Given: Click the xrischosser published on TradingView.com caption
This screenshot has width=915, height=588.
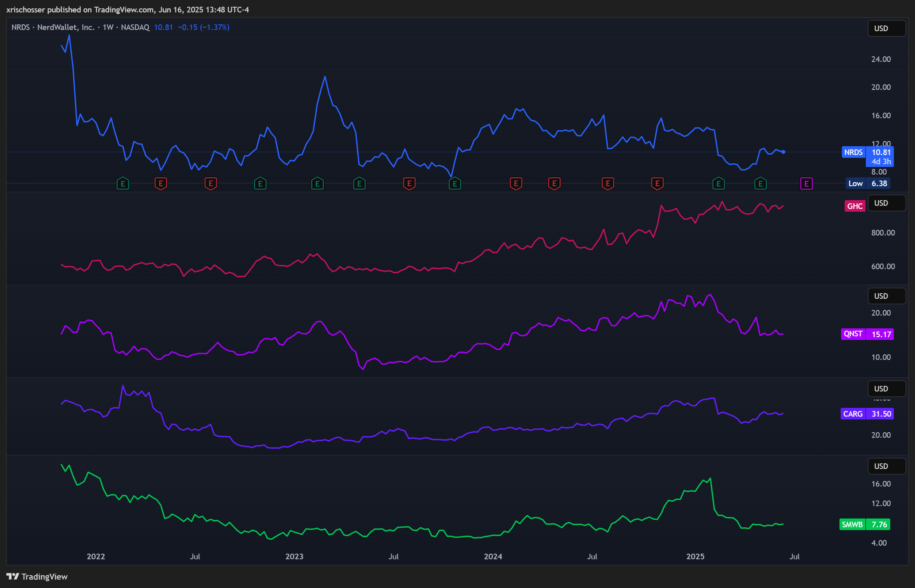Looking at the screenshot, I should (127, 10).
